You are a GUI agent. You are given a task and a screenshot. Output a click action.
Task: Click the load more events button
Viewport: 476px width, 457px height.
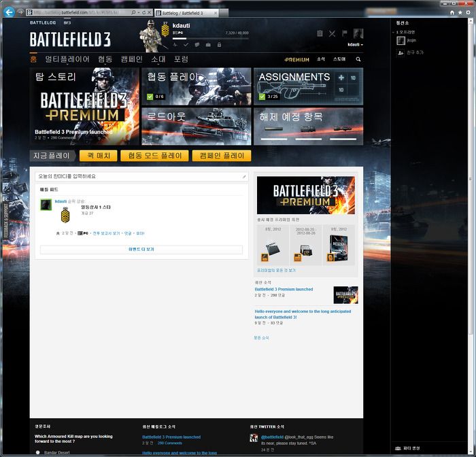141,250
